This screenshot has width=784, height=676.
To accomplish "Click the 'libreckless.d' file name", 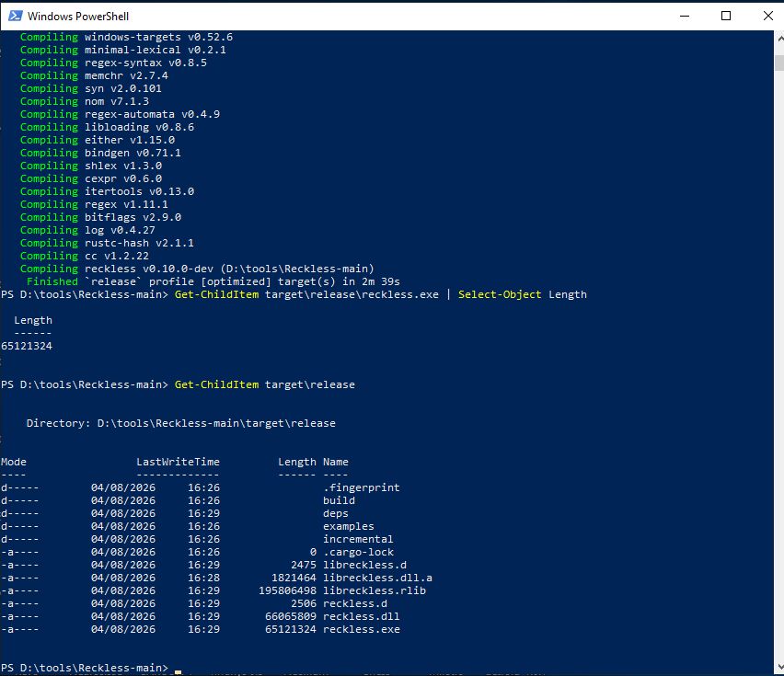I will coord(365,565).
